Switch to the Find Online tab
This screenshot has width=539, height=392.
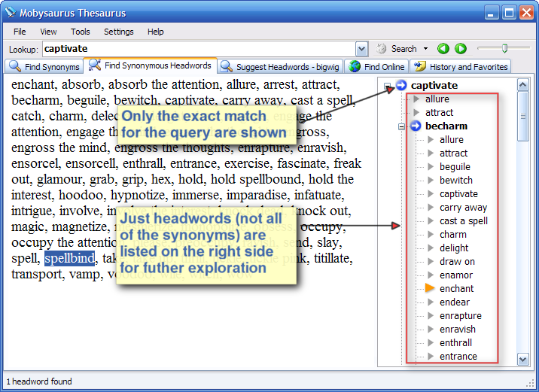point(376,67)
